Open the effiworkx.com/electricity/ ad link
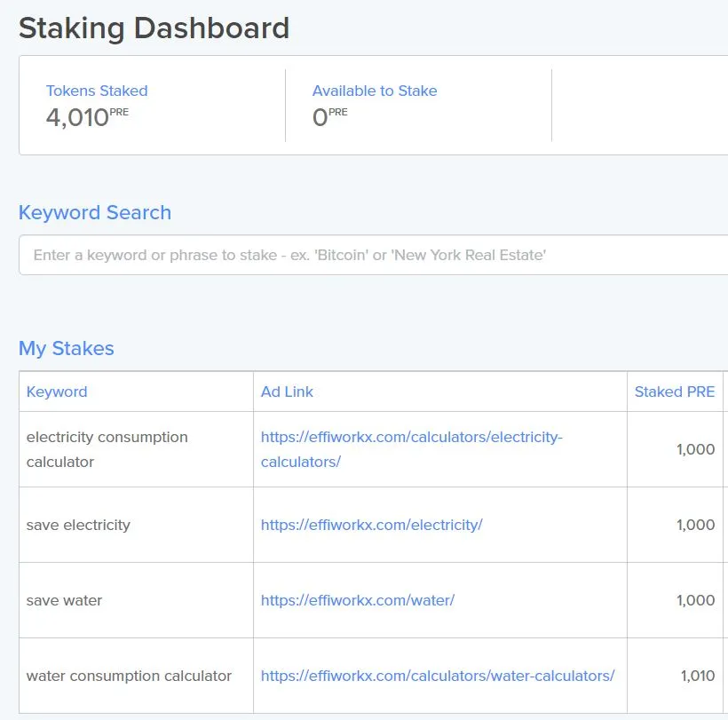Screen dimensions: 728x720 [371, 525]
